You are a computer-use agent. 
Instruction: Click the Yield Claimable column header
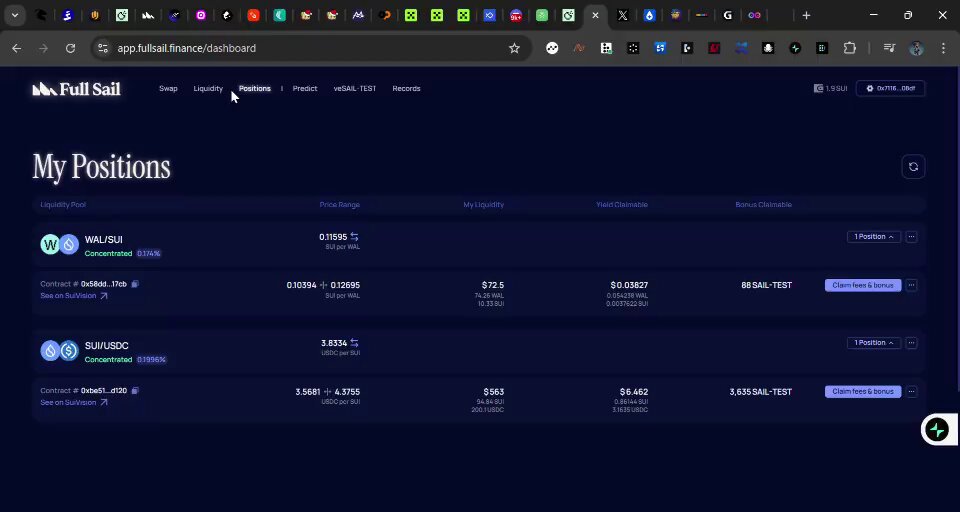[x=621, y=205]
